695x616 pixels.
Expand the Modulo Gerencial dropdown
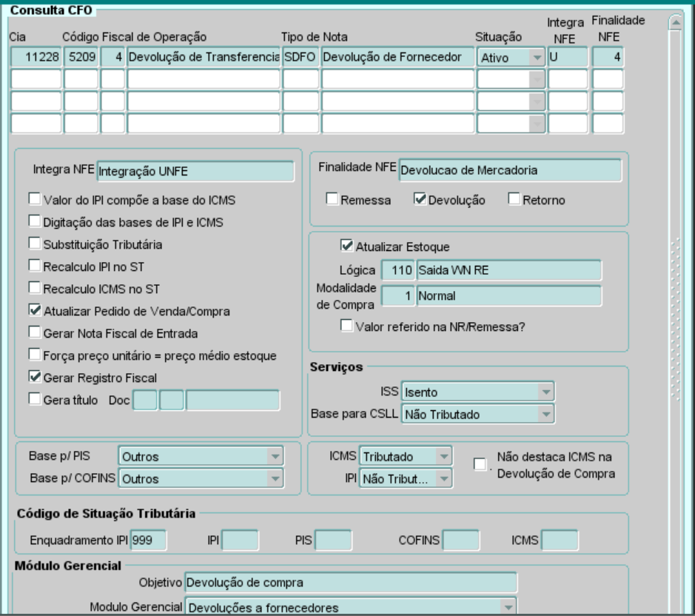351,606
